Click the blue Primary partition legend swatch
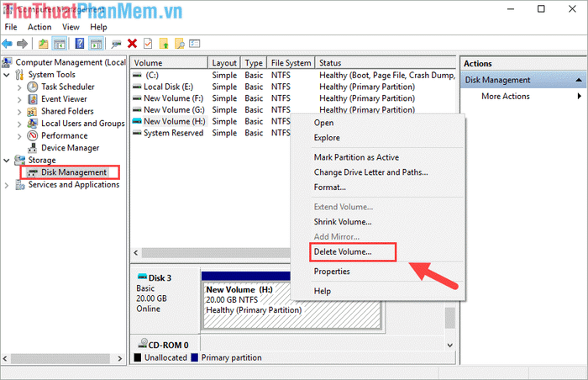588x380 pixels. coord(194,357)
